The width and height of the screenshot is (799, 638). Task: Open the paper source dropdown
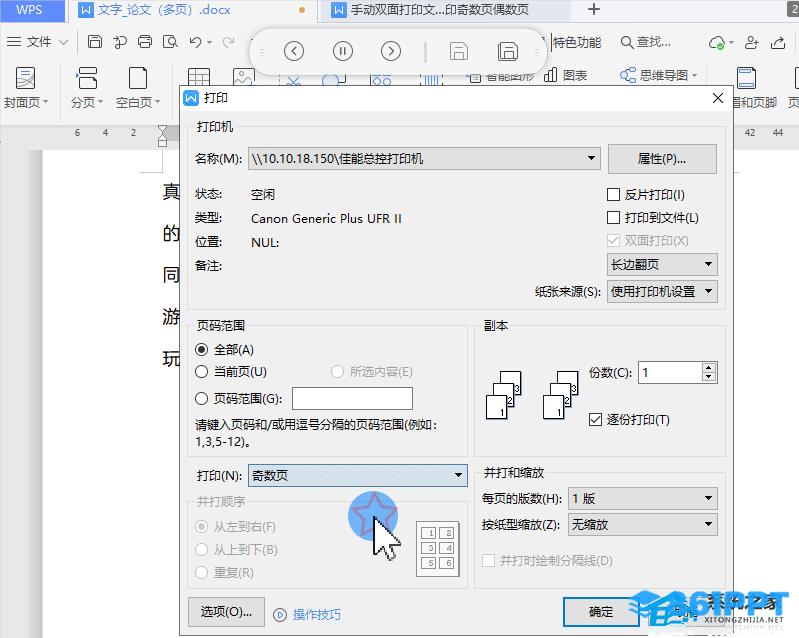(662, 291)
